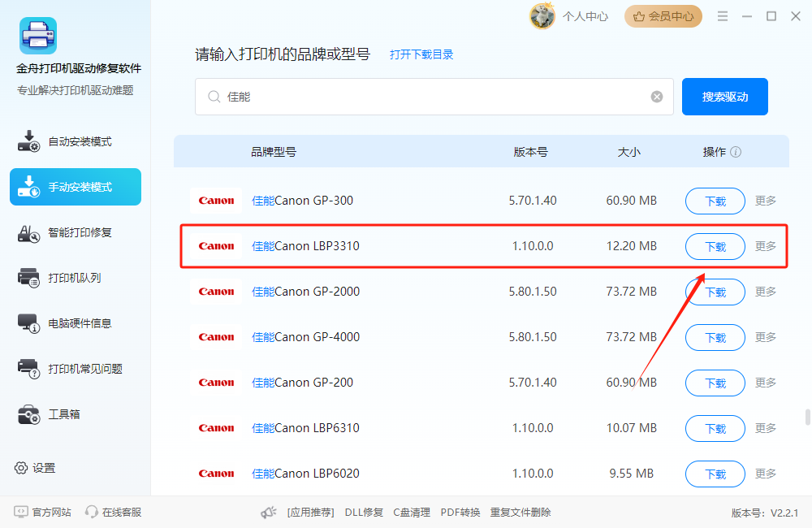
Task: Expand 更多 for Canon GP-300
Action: pos(766,201)
